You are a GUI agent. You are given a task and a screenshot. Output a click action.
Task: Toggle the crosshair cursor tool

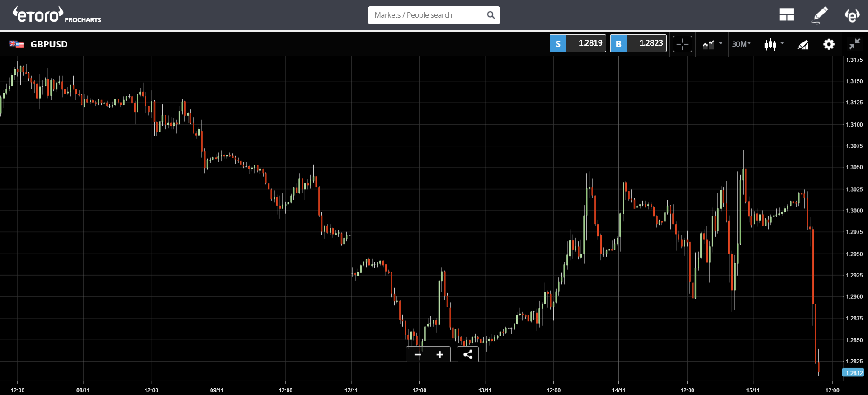[x=682, y=44]
